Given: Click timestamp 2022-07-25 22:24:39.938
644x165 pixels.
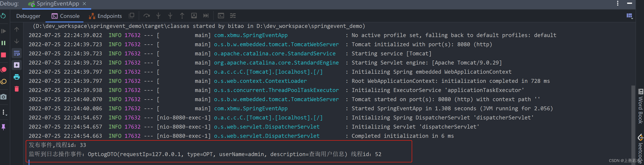Looking at the screenshot, I should [65, 90].
